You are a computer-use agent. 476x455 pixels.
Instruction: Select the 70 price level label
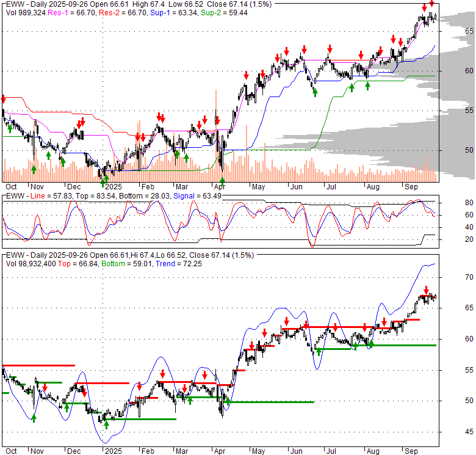(x=469, y=277)
